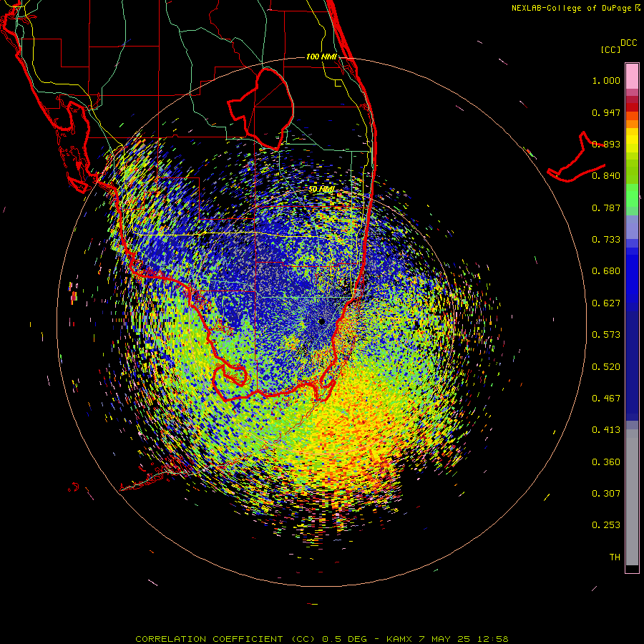Click the 0.520 value on color scale
Screen dimensions: 644x644
(606, 367)
